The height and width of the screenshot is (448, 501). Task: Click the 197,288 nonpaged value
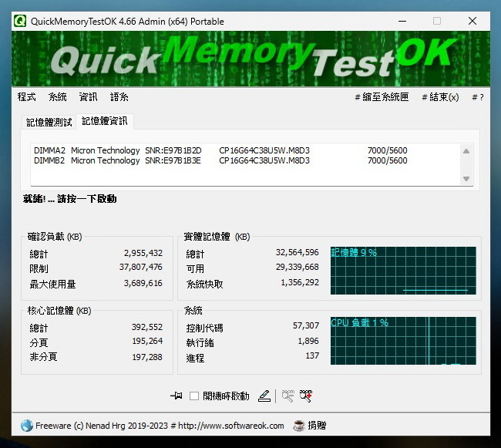click(x=147, y=357)
